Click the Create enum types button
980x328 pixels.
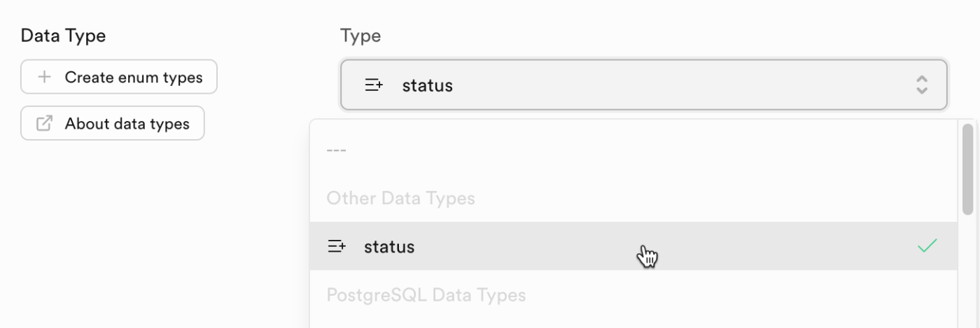coord(119,77)
